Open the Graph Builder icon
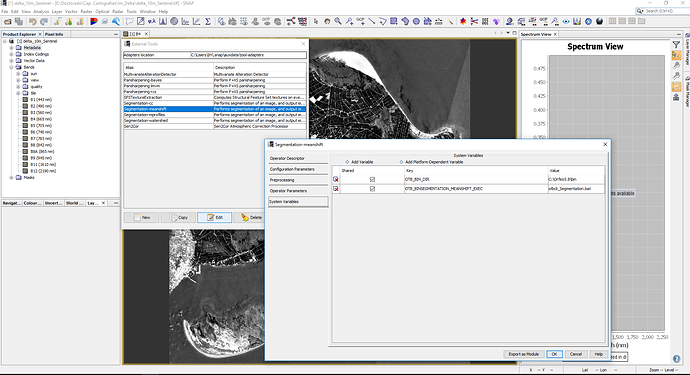This screenshot has width=690, height=375. pyautogui.click(x=291, y=21)
